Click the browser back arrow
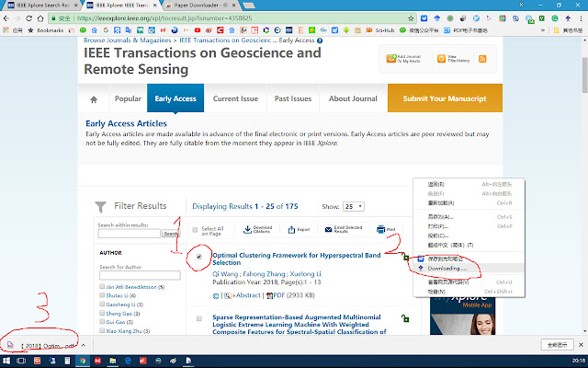588x368 pixels. pyautogui.click(x=6, y=18)
